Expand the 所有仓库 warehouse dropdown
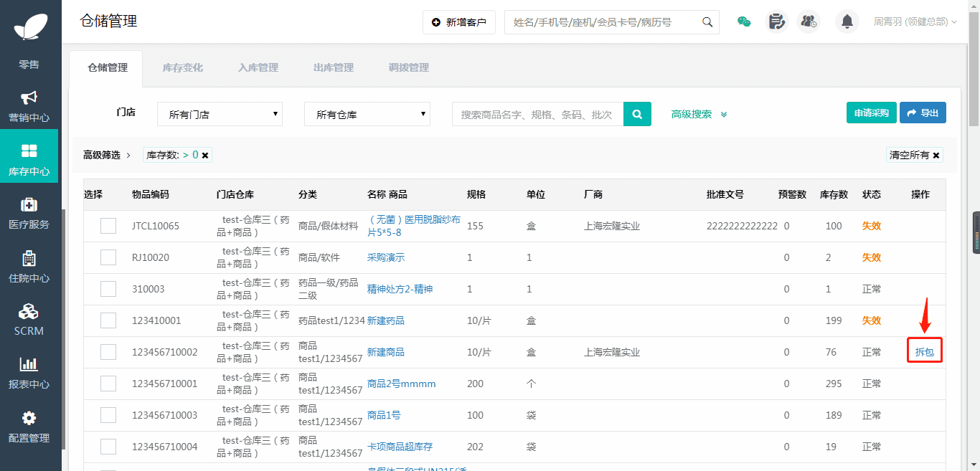980x471 pixels. click(x=367, y=114)
